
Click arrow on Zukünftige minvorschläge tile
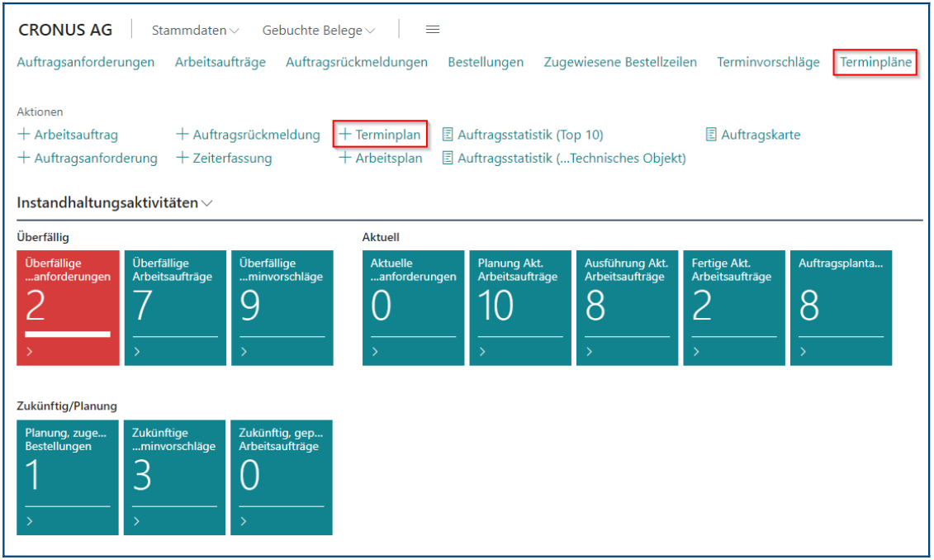click(136, 521)
